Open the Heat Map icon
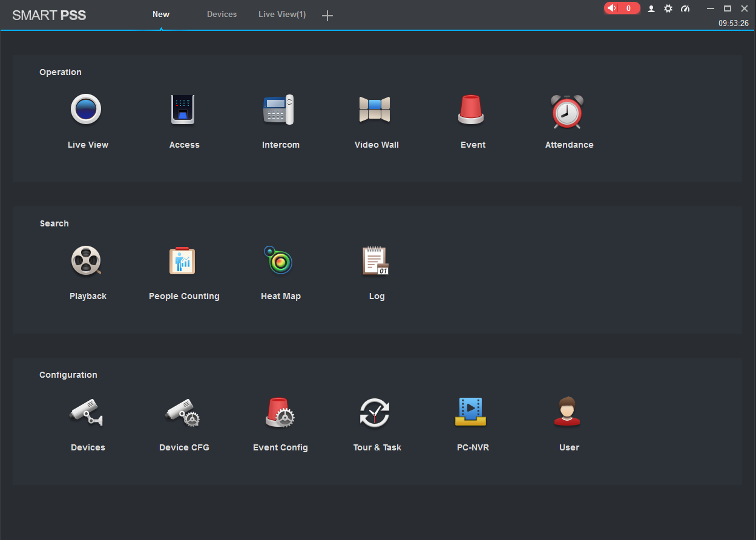 coord(278,260)
